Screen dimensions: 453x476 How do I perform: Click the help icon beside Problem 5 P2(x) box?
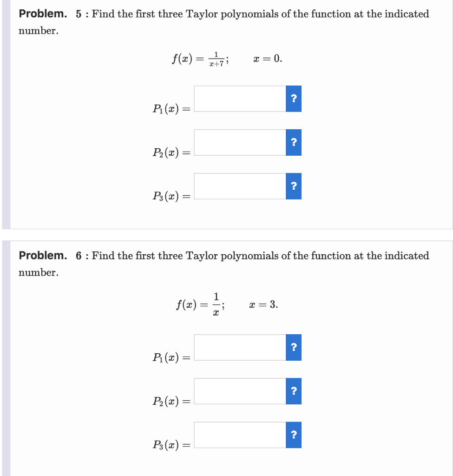293,142
